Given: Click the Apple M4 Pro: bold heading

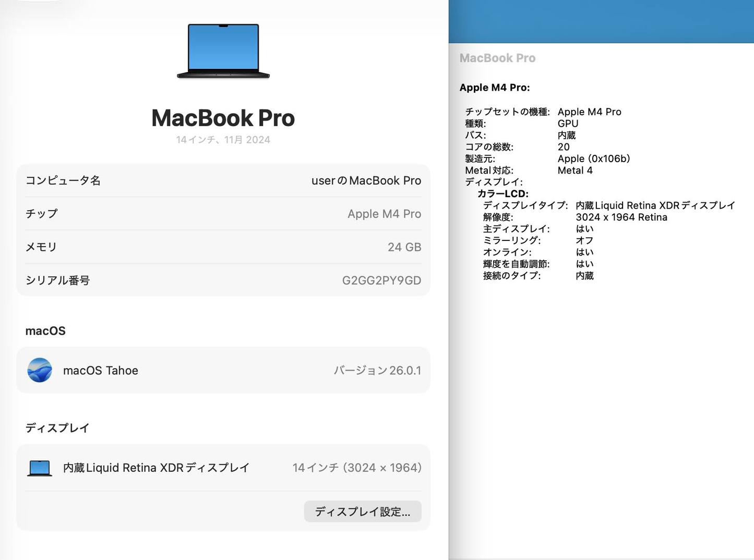Looking at the screenshot, I should (x=495, y=88).
